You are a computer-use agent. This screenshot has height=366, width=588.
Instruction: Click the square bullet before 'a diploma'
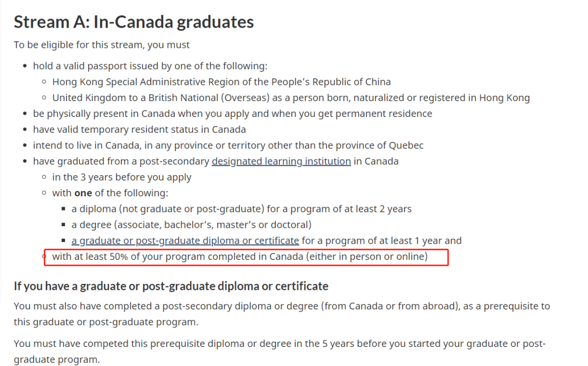coord(63,209)
